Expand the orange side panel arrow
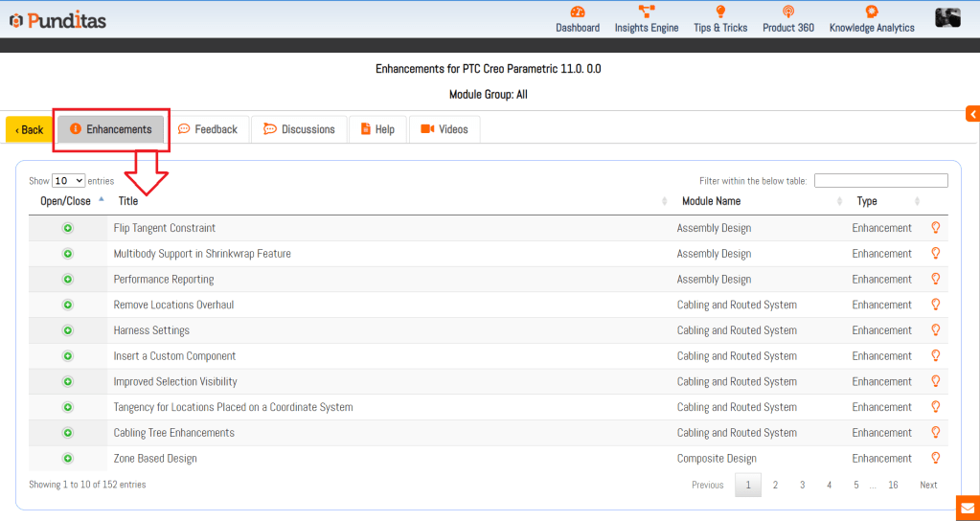The width and height of the screenshot is (980, 521). pos(972,115)
